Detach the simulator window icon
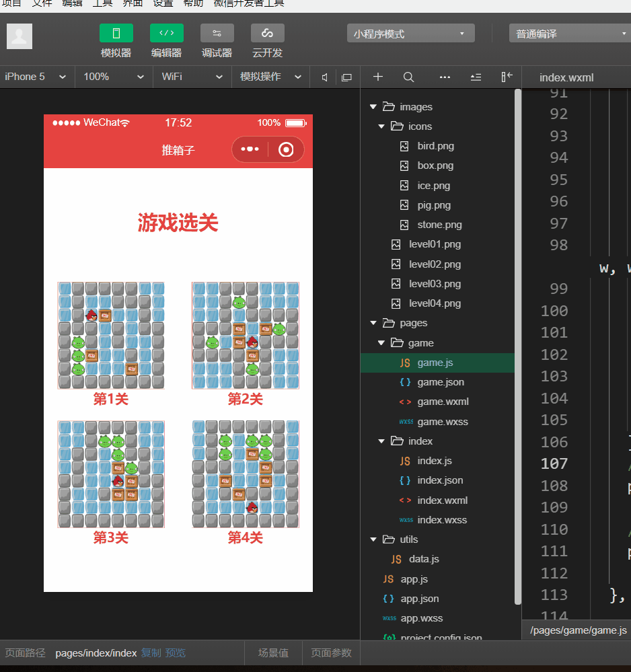Viewport: 631px width, 672px height. coord(346,77)
